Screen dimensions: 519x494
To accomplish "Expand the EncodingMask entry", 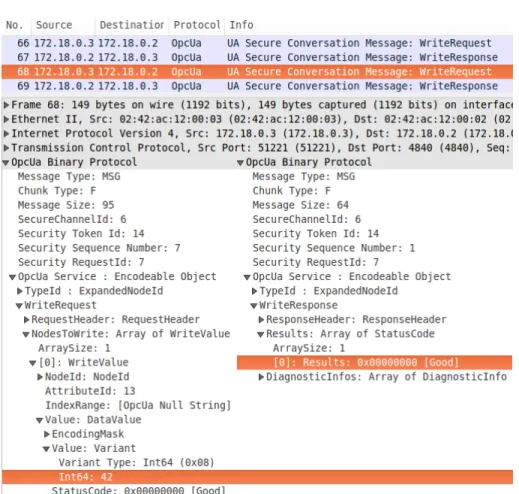I will [x=47, y=434].
